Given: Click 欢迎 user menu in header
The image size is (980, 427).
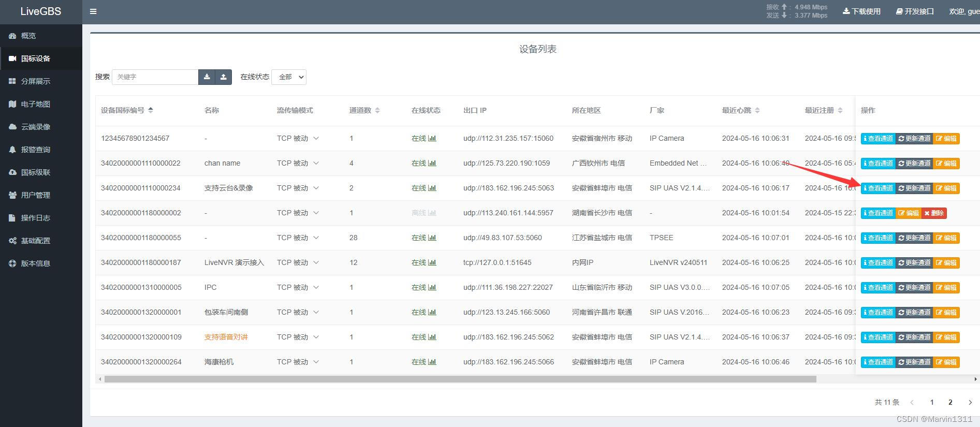Looking at the screenshot, I should 964,11.
